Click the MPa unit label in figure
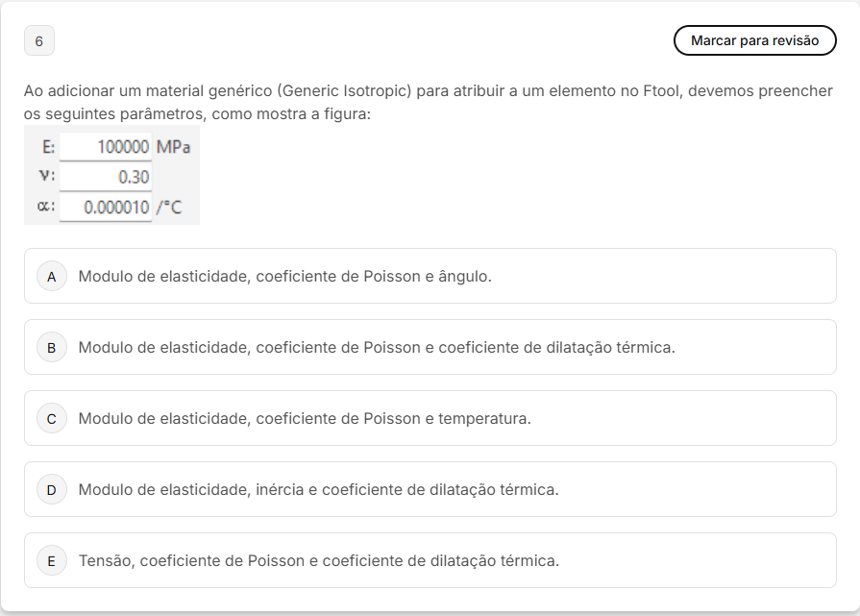860x616 pixels. click(x=173, y=147)
